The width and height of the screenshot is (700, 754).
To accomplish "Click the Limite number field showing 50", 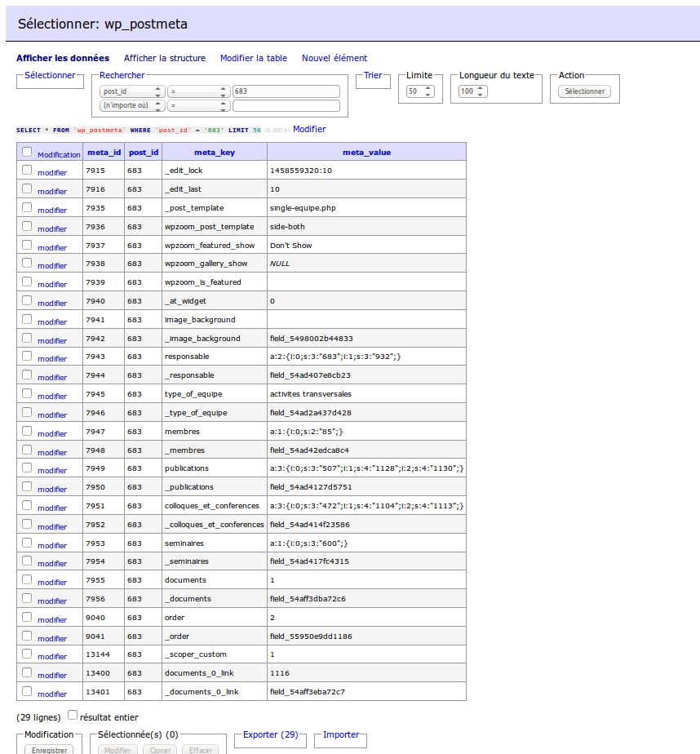I will coord(420,91).
